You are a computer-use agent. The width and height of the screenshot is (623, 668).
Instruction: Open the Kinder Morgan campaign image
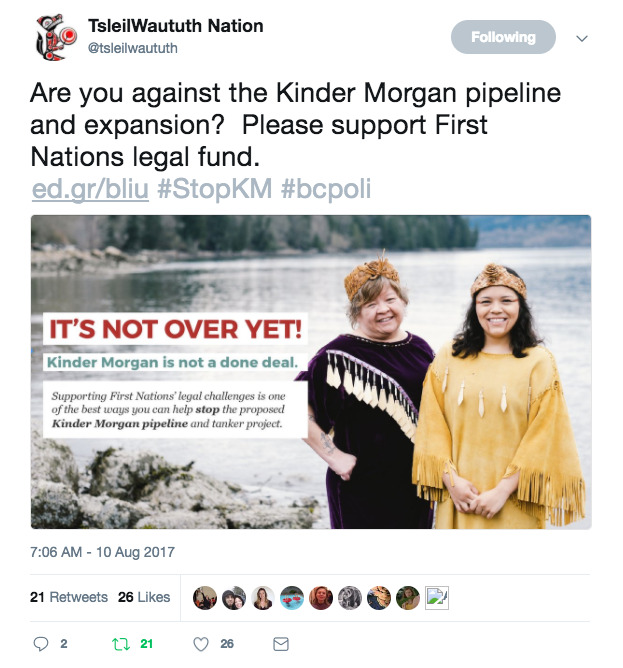pyautogui.click(x=311, y=372)
